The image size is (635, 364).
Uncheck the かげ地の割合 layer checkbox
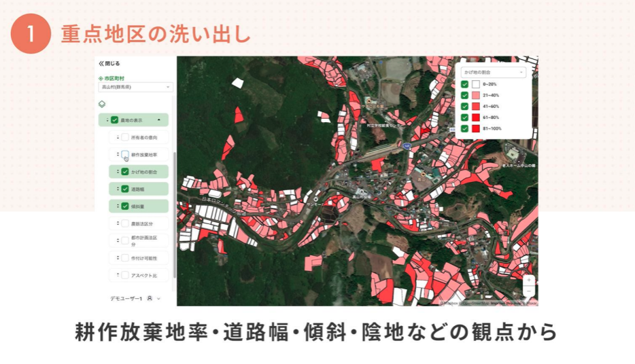[125, 172]
